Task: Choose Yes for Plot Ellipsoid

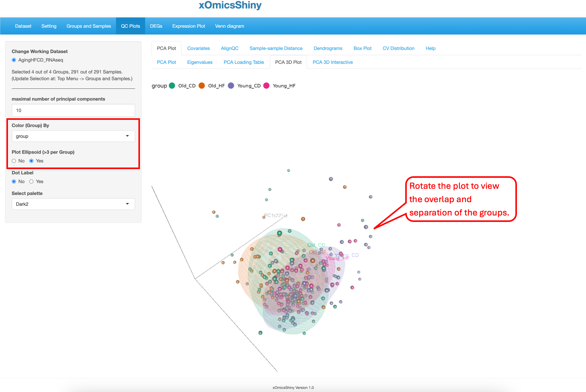Action: coord(31,161)
